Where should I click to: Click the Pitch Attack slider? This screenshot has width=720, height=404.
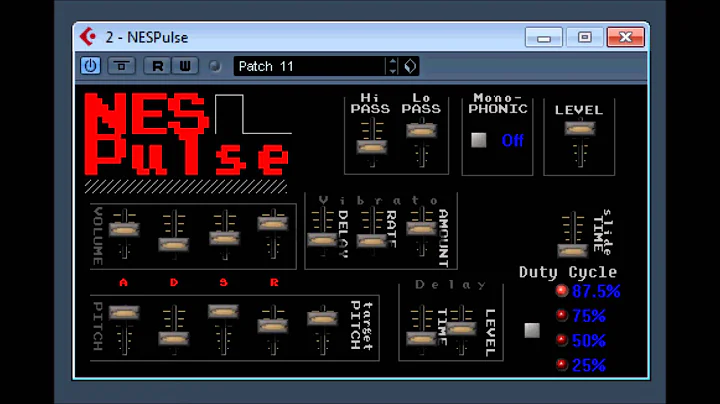tap(124, 313)
